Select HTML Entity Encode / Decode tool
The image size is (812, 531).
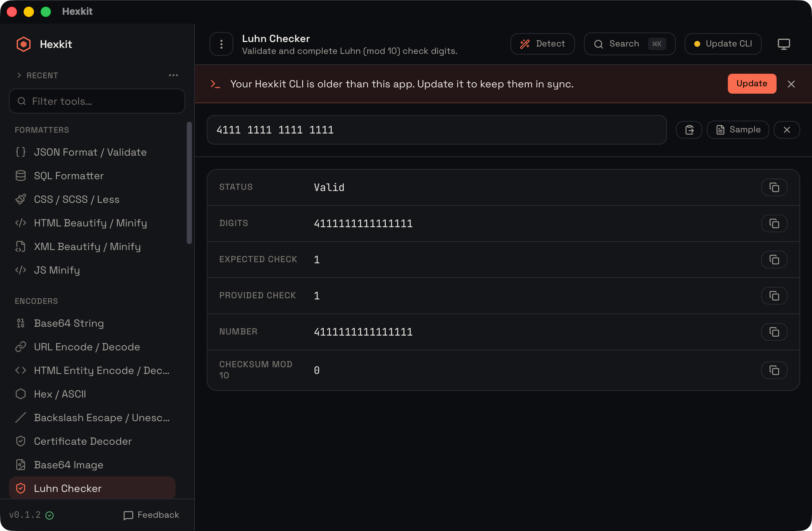pos(92,371)
